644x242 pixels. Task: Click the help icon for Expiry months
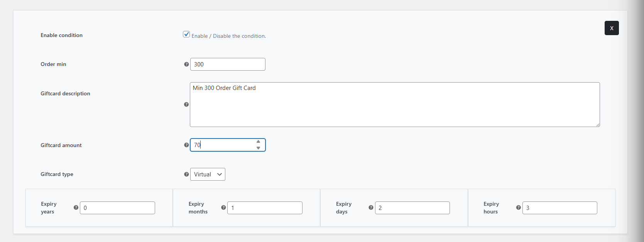pyautogui.click(x=223, y=208)
